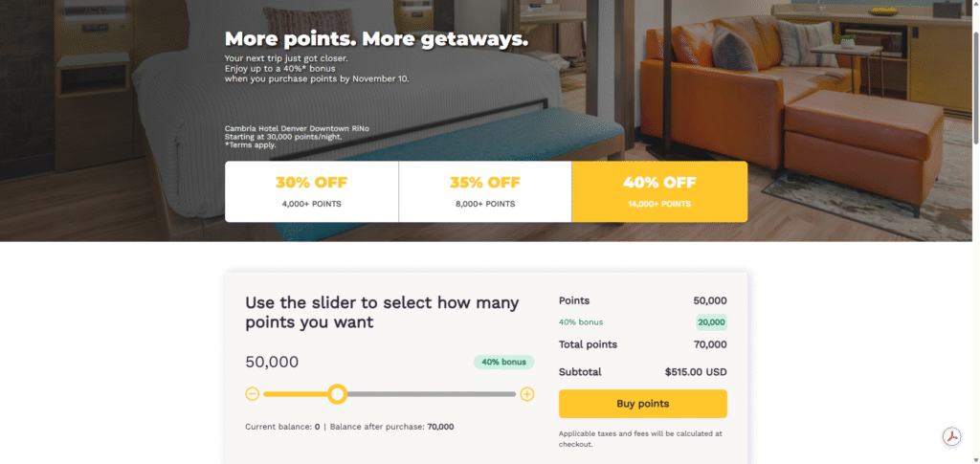The height and width of the screenshot is (464, 980).
Task: Click the selected 50,000 value above slider
Action: click(x=272, y=363)
